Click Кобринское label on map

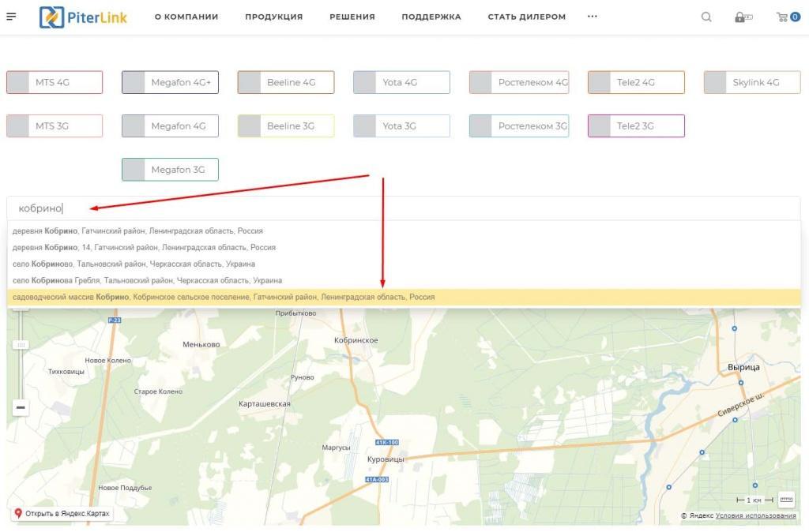coord(356,340)
